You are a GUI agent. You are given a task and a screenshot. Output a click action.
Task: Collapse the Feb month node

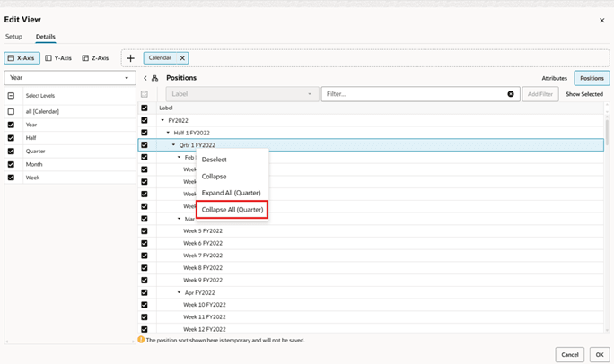(x=180, y=157)
